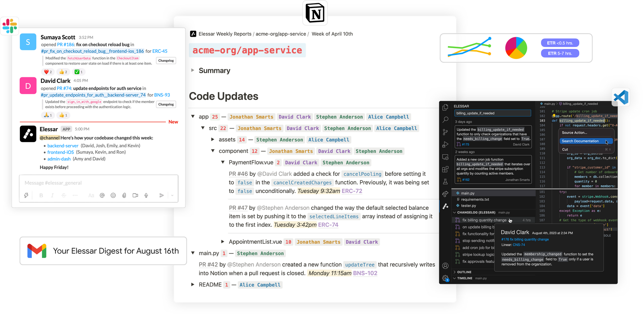Click the Aa text formatting icon in Slack
This screenshot has height=315, width=644.
click(91, 195)
